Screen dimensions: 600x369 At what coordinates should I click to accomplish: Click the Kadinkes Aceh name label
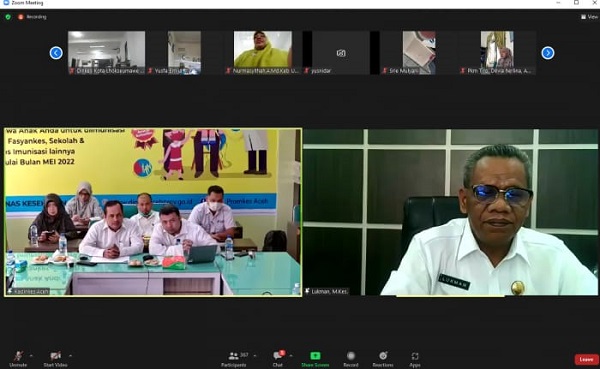[29, 291]
